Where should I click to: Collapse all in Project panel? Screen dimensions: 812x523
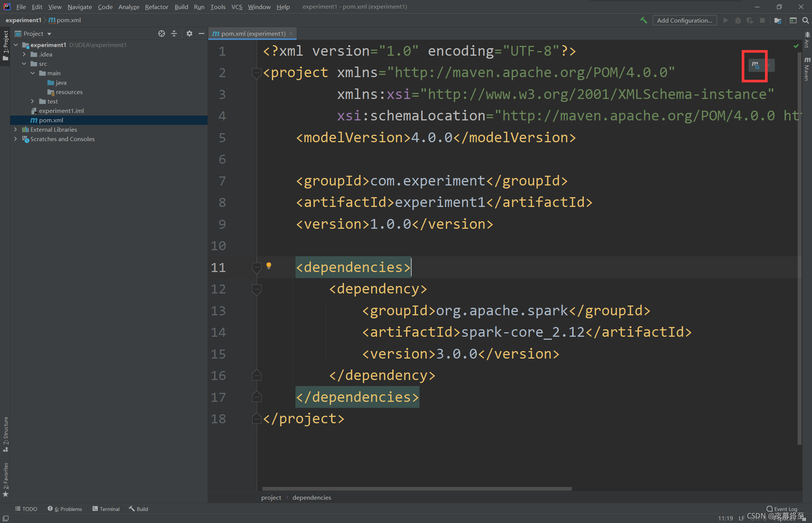174,33
